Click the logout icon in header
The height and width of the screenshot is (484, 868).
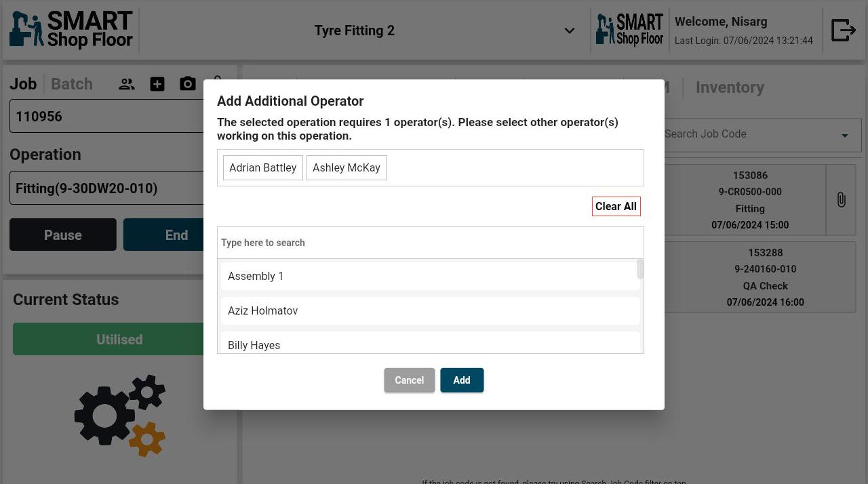tap(843, 31)
